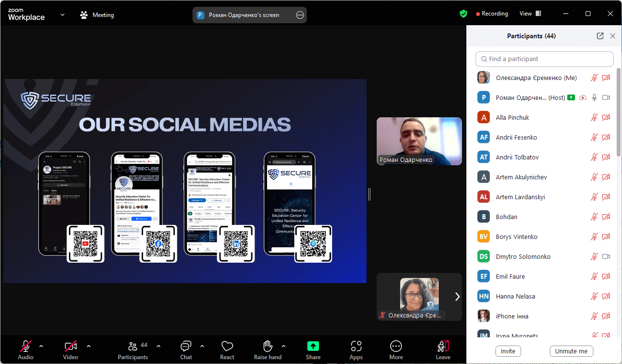622x364 pixels.
Task: Open the Apps button
Action: click(356, 350)
